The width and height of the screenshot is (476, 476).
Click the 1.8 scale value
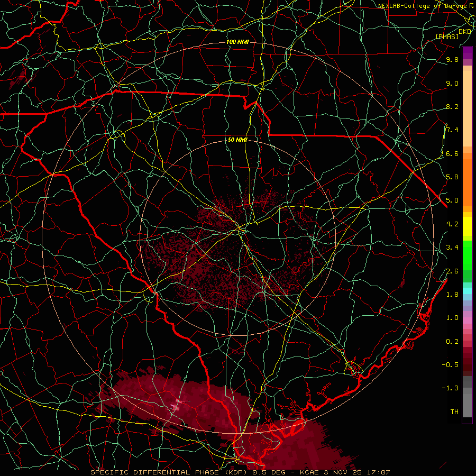click(452, 295)
